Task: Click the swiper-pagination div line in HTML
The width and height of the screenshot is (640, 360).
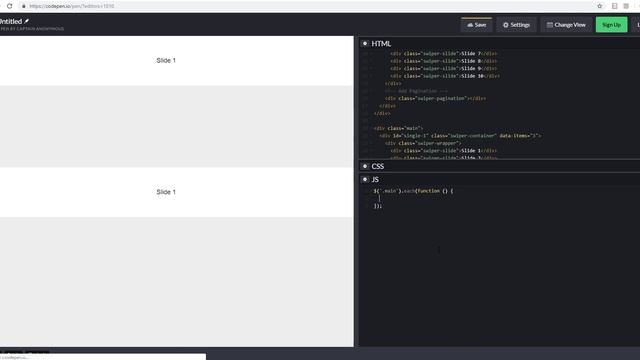Action: click(x=435, y=98)
